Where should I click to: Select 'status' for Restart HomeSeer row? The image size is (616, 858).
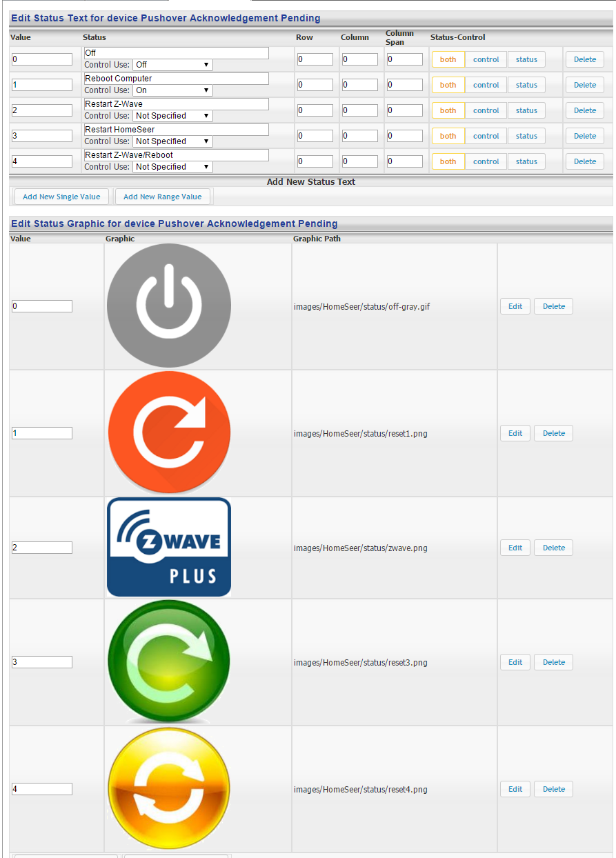pyautogui.click(x=526, y=136)
